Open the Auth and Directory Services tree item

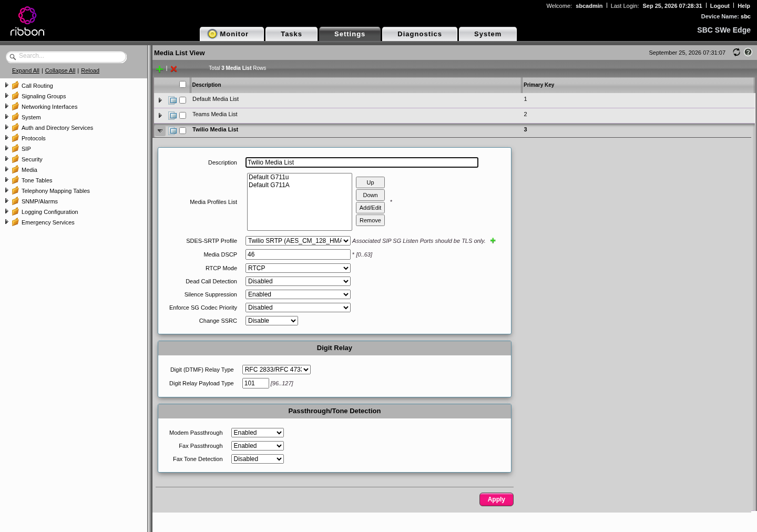(x=57, y=128)
